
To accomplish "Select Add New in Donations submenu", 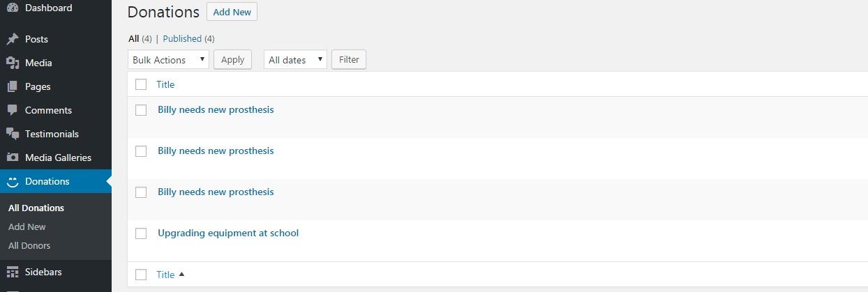I will tap(27, 227).
